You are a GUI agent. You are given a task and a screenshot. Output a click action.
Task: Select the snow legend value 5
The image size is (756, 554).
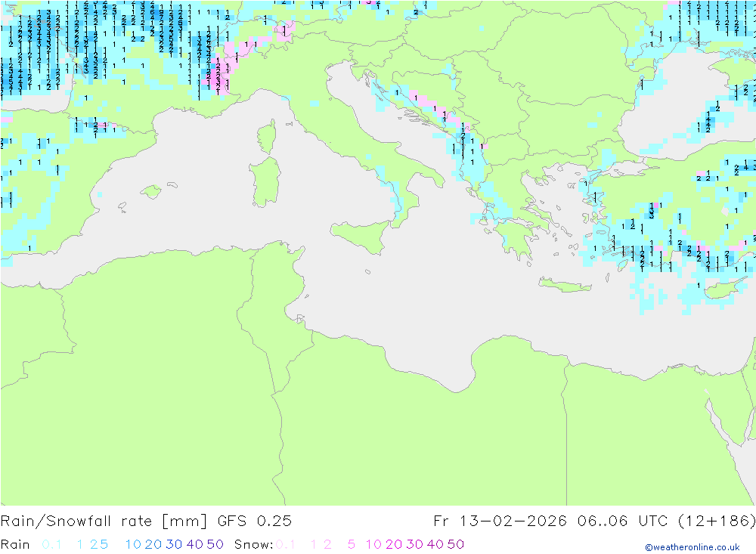352,544
